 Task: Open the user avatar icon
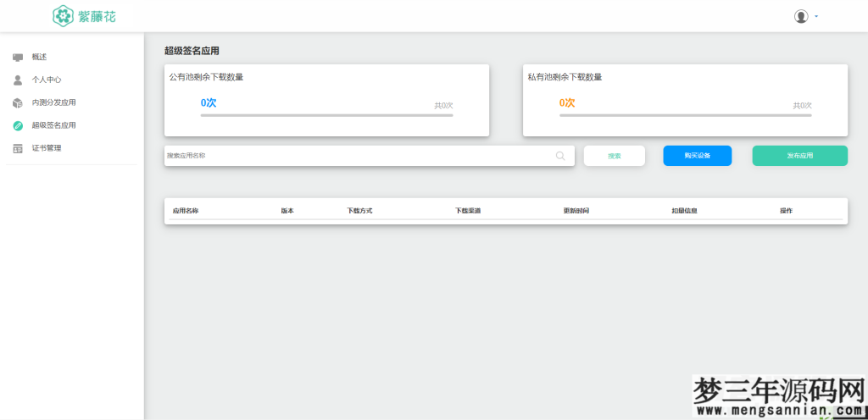[x=801, y=17]
